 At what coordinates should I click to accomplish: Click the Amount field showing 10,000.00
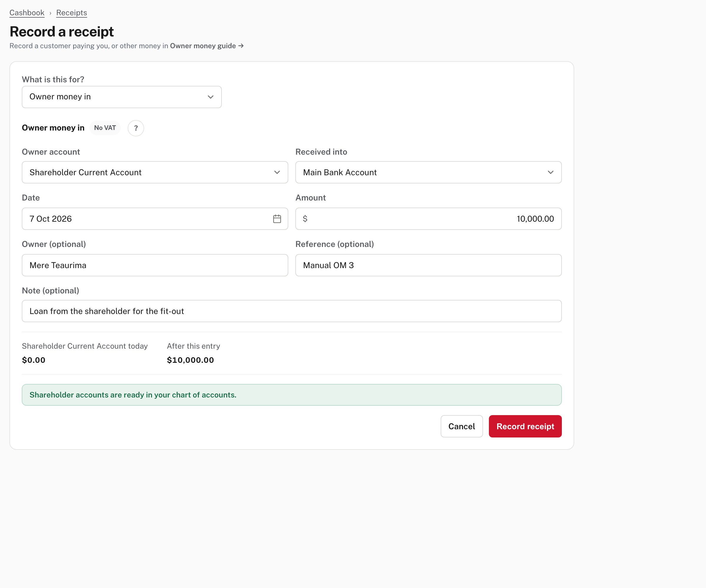pyautogui.click(x=428, y=219)
